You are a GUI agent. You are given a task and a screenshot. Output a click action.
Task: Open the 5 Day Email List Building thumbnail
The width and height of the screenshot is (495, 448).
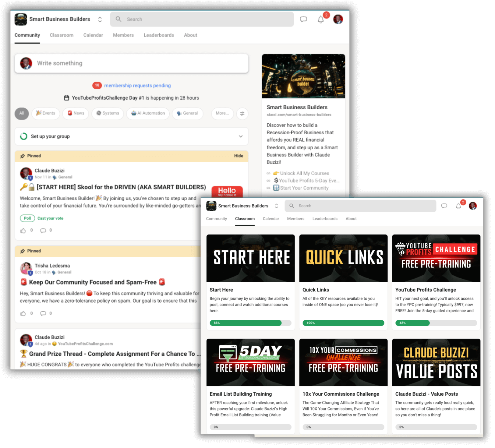point(250,362)
